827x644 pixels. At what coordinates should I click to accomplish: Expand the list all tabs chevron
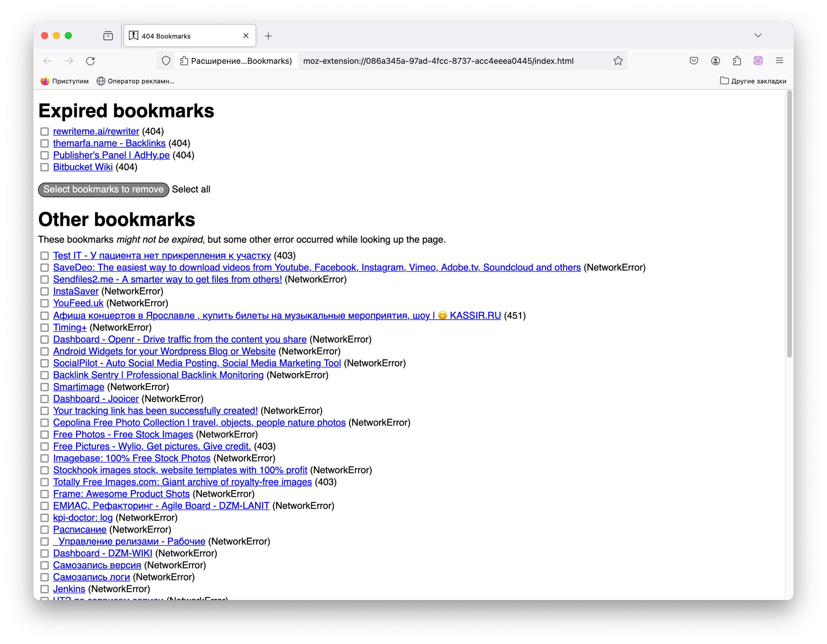click(758, 36)
